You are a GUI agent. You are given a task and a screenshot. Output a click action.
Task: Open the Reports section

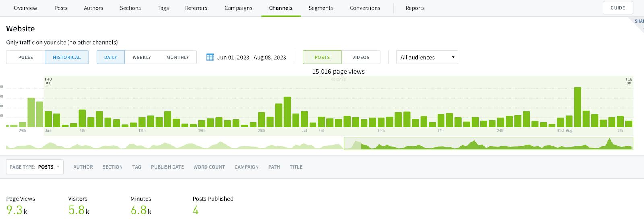(415, 8)
